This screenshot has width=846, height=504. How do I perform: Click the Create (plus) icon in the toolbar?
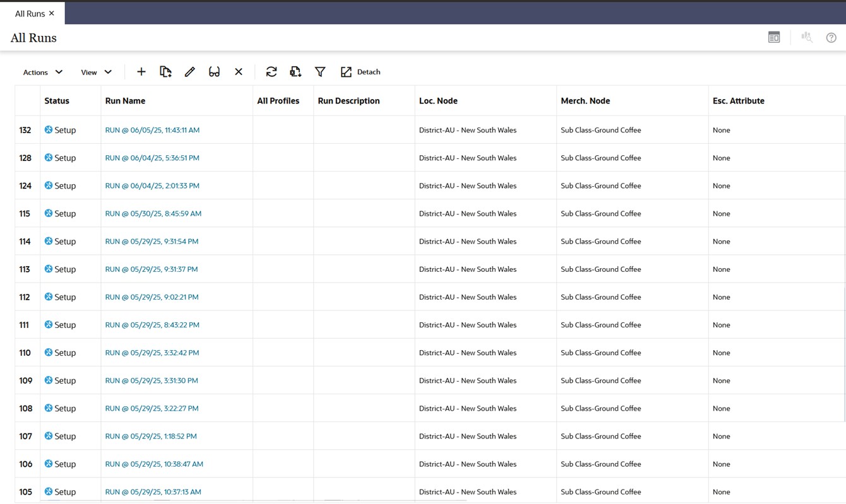click(x=141, y=72)
